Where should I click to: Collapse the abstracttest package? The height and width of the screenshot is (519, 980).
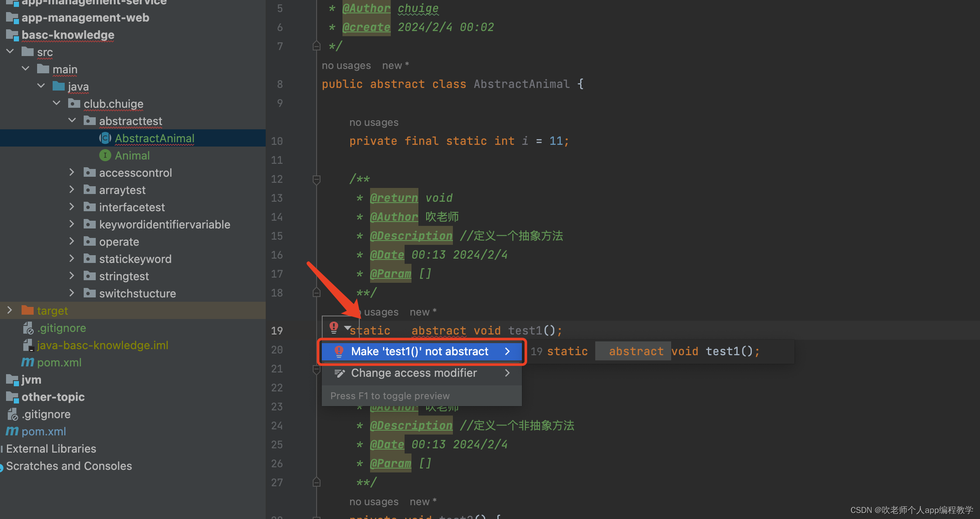click(x=72, y=121)
